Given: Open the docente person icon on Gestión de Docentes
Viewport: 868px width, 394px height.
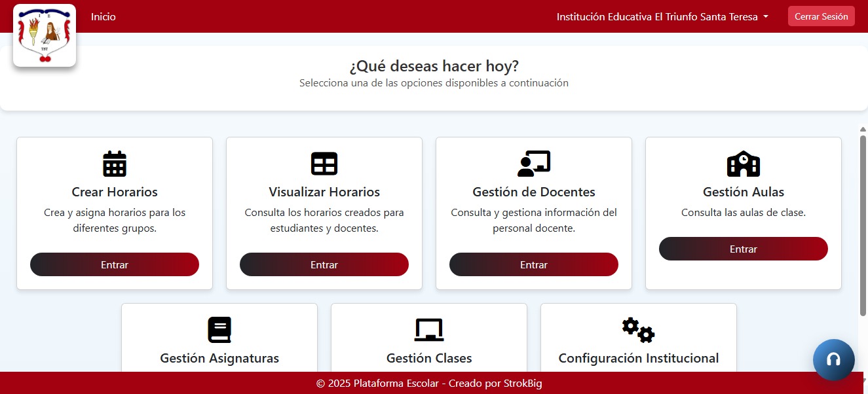Looking at the screenshot, I should point(533,164).
